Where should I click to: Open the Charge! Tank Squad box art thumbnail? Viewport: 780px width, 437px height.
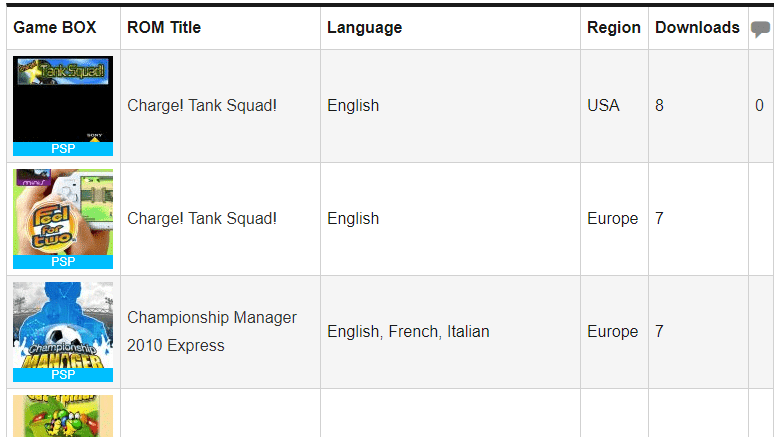[x=63, y=99]
